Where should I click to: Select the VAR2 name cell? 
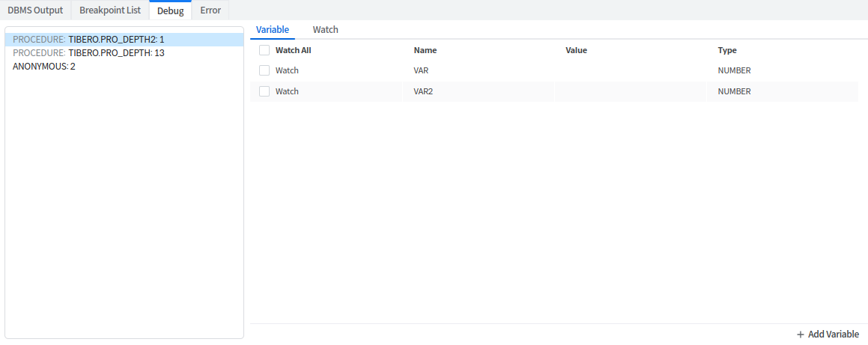423,91
